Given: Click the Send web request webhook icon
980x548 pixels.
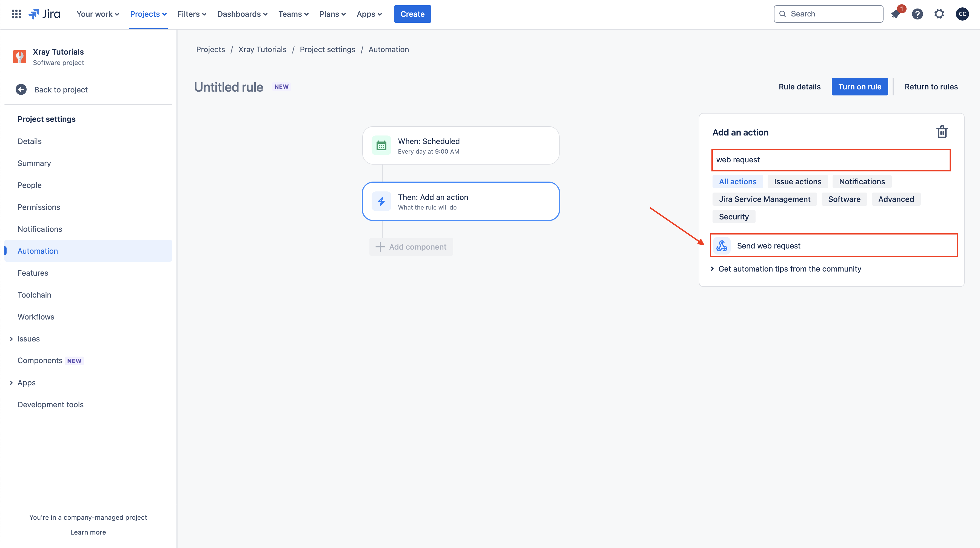Looking at the screenshot, I should coord(722,246).
